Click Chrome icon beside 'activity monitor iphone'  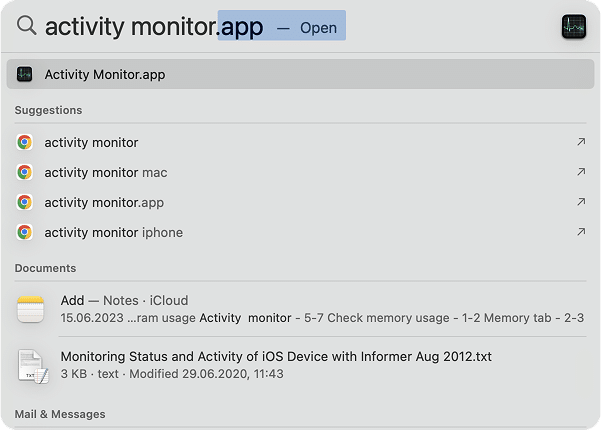(25, 232)
